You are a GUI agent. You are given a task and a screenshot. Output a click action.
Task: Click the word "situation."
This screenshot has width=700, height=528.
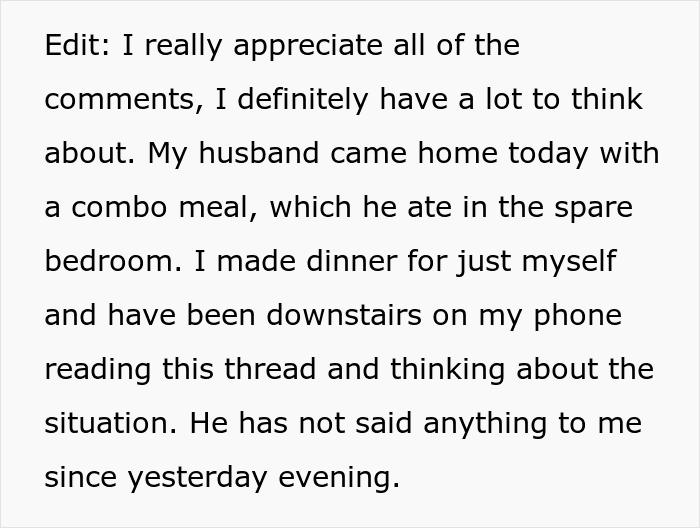tap(110, 424)
